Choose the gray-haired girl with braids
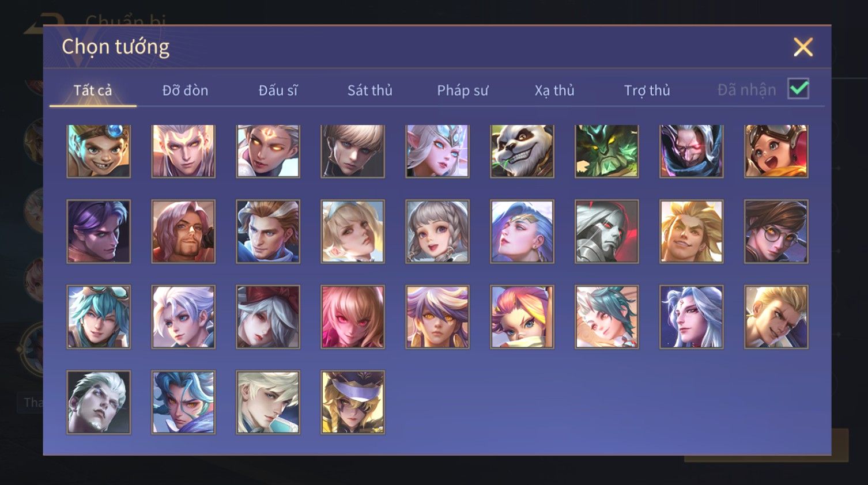The width and height of the screenshot is (868, 485). coord(437,232)
